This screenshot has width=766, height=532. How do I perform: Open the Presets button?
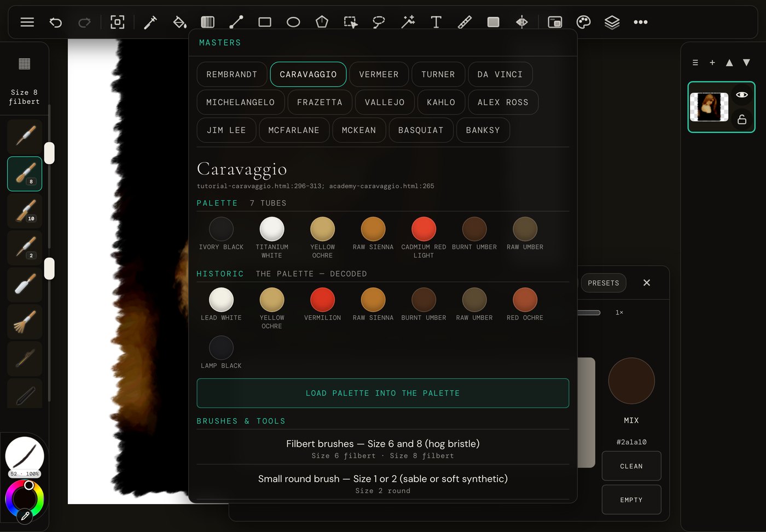coord(603,283)
